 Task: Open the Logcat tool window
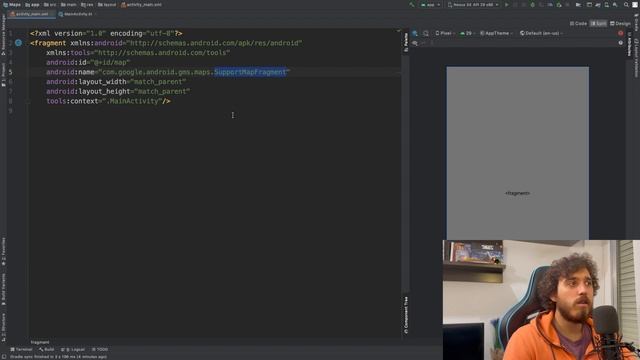[73, 349]
